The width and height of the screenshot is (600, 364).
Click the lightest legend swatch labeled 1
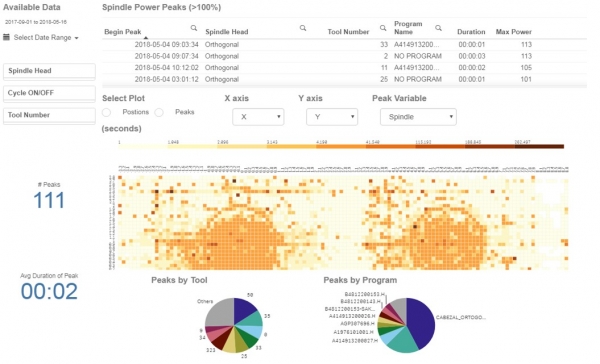[143, 146]
